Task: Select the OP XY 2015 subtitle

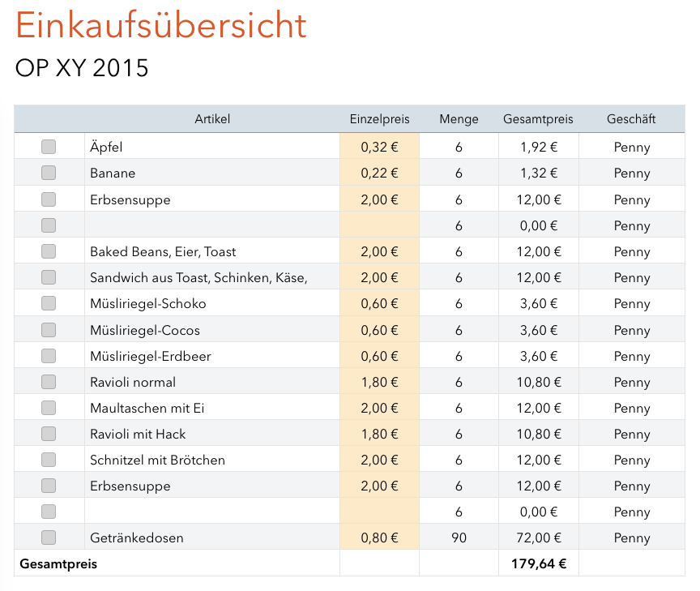Action: pos(82,68)
